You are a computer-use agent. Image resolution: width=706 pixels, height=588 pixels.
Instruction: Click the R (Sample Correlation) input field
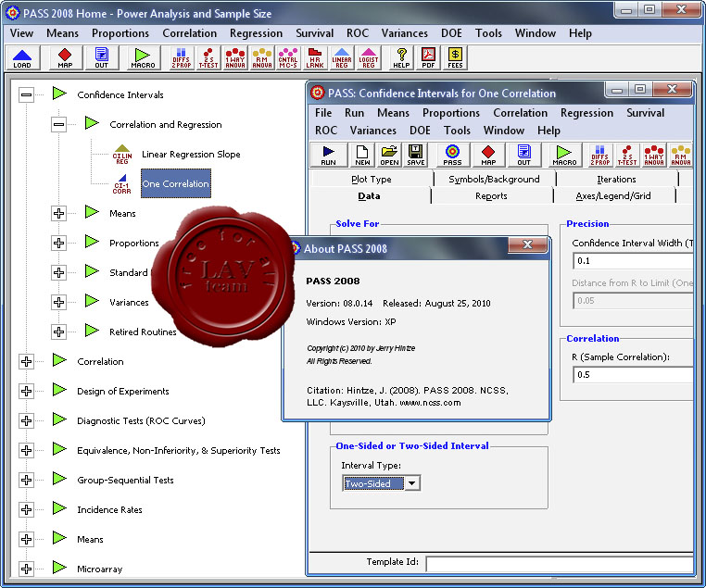click(632, 375)
